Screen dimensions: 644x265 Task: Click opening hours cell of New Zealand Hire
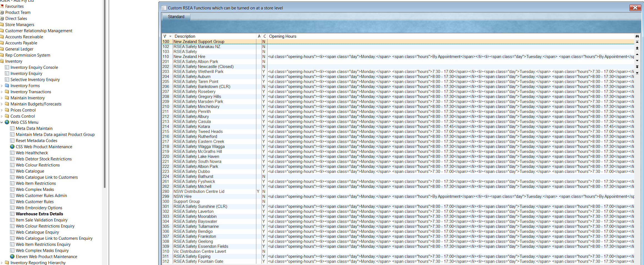tap(451, 56)
